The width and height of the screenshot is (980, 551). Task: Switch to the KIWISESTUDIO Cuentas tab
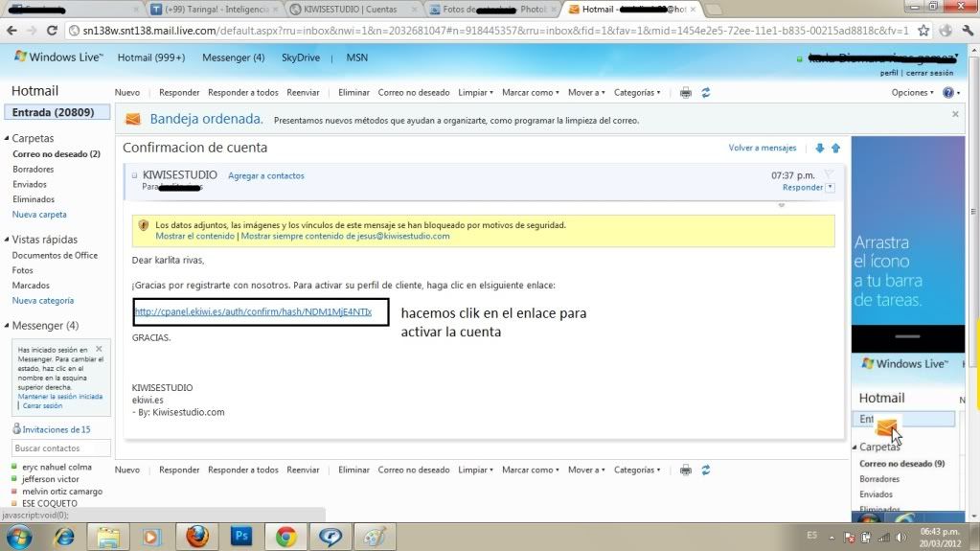coord(353,10)
